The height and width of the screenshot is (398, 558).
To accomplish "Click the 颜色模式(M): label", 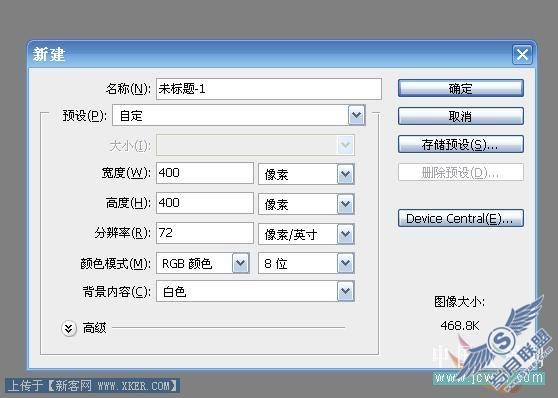I will [x=116, y=263].
